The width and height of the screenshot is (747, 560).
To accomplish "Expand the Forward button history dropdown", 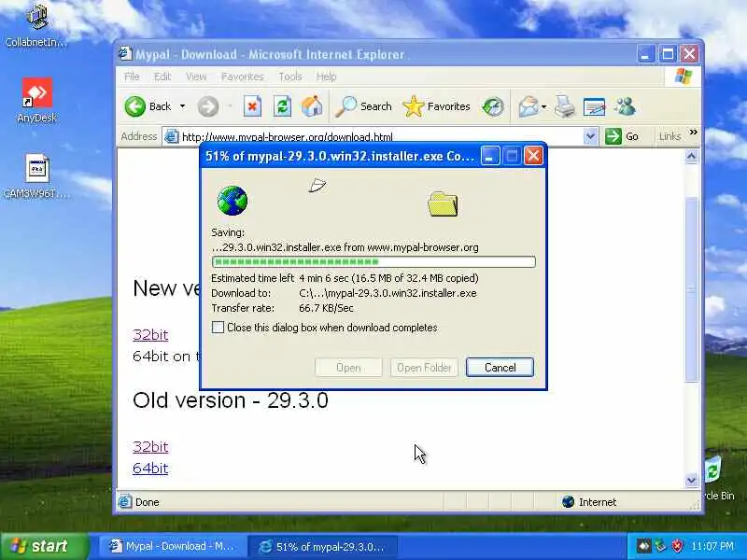I will (230, 106).
